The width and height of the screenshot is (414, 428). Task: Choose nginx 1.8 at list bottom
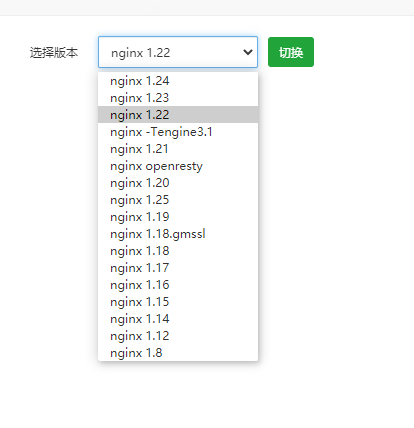[178, 353]
